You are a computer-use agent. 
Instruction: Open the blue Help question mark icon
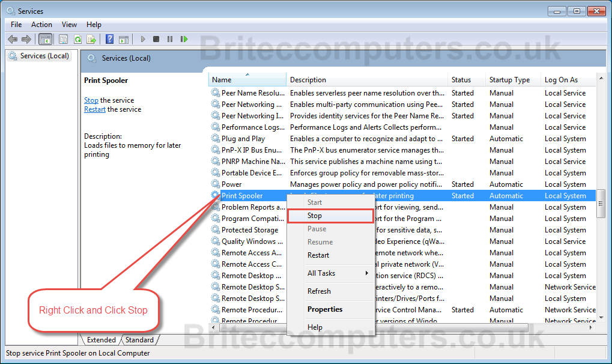[110, 39]
